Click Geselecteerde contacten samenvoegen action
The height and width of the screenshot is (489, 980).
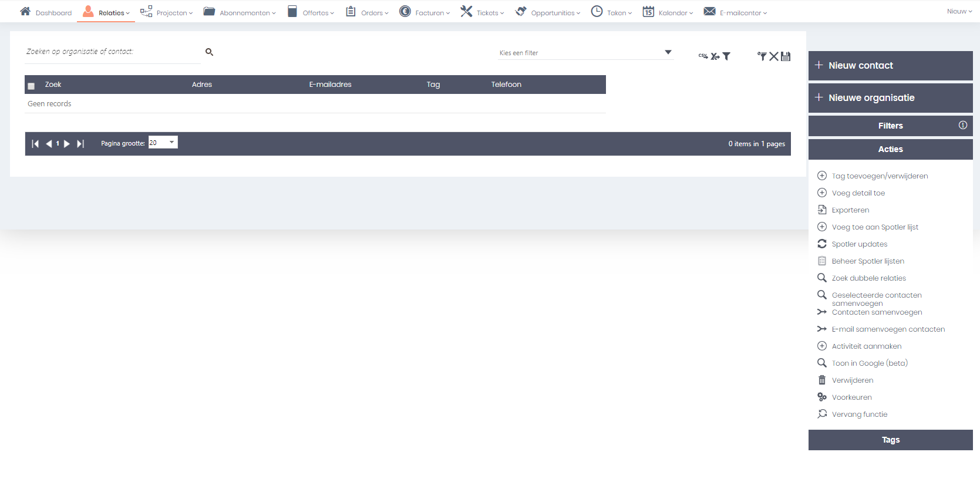pos(877,299)
